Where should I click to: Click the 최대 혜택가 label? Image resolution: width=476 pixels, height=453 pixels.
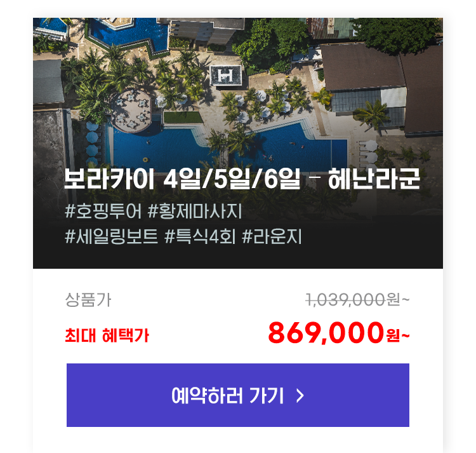(107, 335)
